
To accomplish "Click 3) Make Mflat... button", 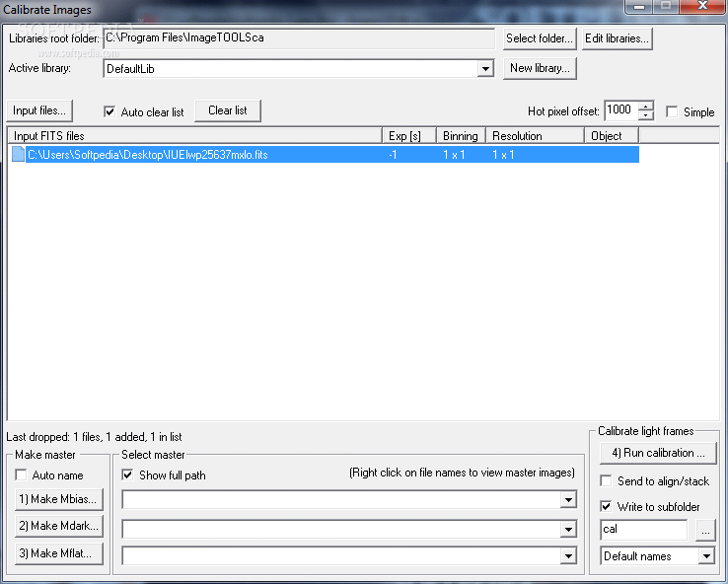I will 58,553.
